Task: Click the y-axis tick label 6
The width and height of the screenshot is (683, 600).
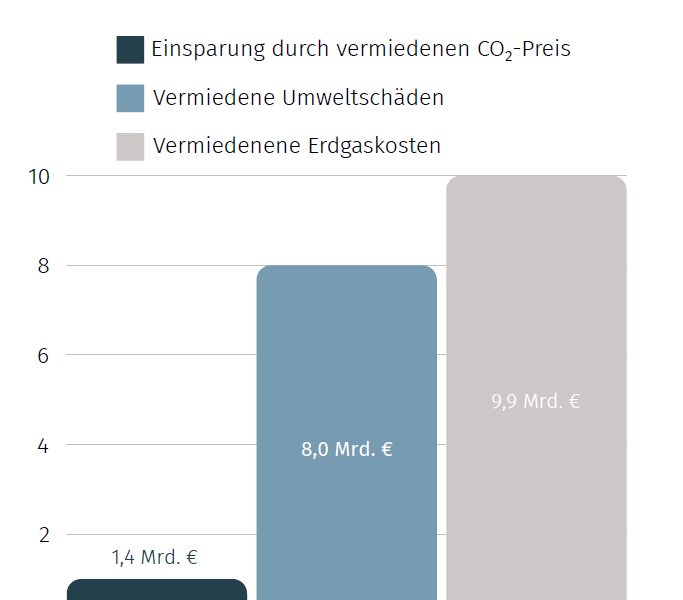Action: click(43, 356)
